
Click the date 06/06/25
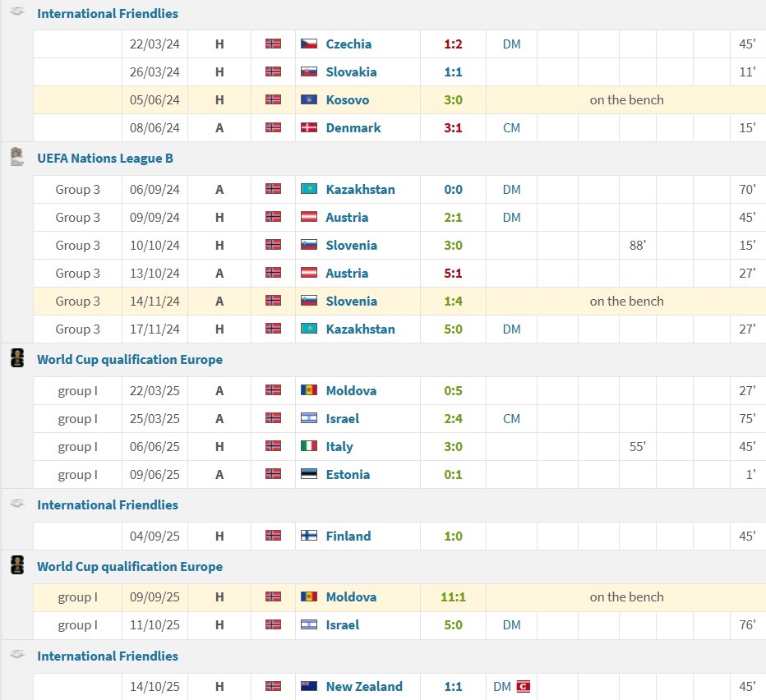[155, 446]
